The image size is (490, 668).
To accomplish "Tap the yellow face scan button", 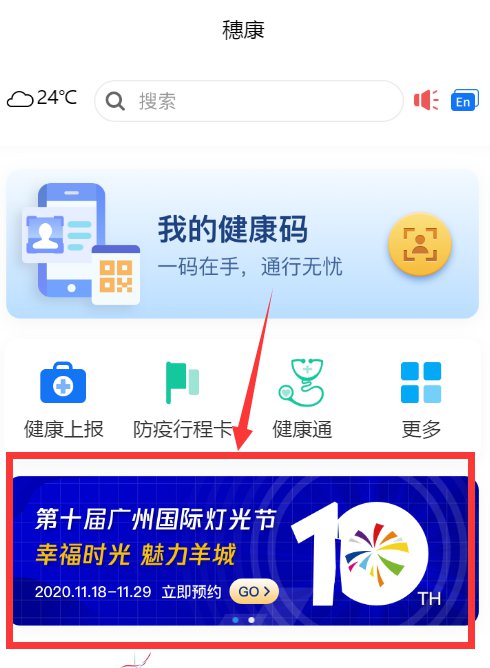I will point(420,243).
